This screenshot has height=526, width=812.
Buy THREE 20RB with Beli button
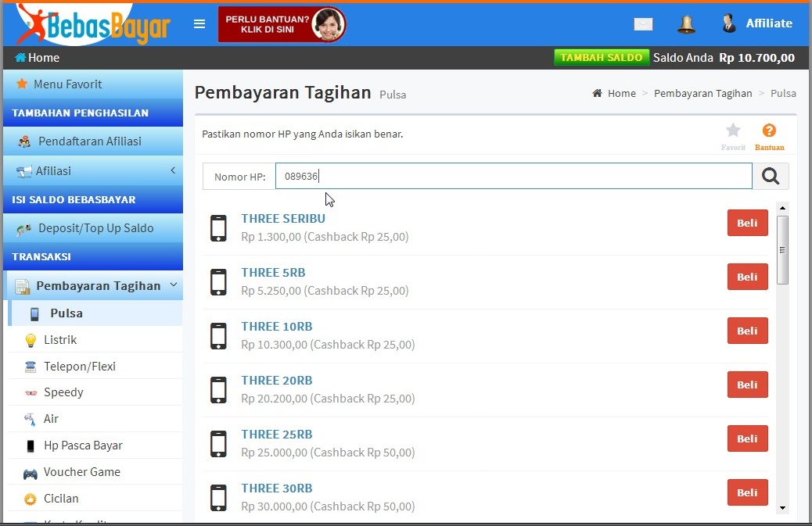click(747, 385)
